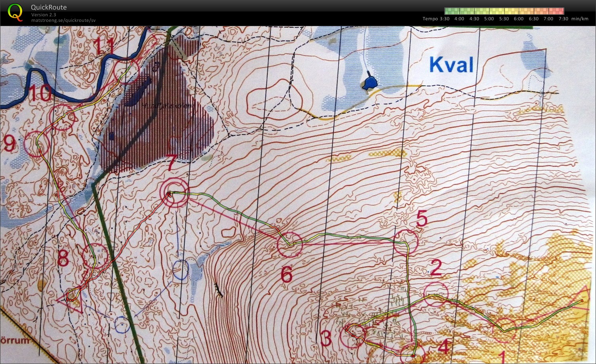Click the Tempo 3:30 legend label
Screen dimensions: 596x364
[x=436, y=19]
